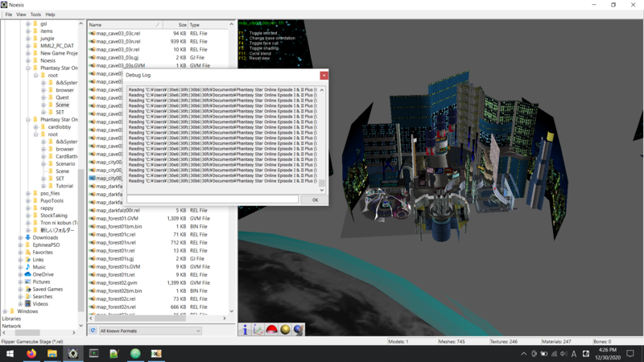644x362 pixels.
Task: Expand the cardlobby folder node
Action: click(x=35, y=127)
